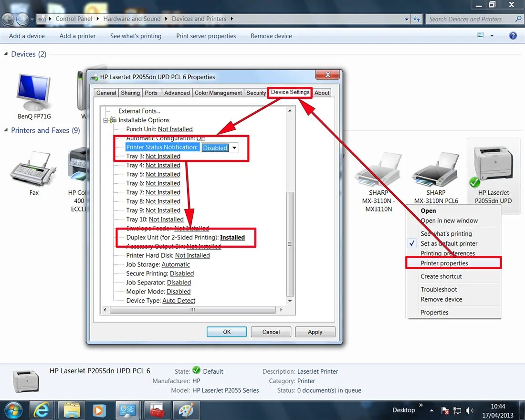Collapse the Installable Options tree node
Viewport: 525px width, 420px height.
click(105, 120)
